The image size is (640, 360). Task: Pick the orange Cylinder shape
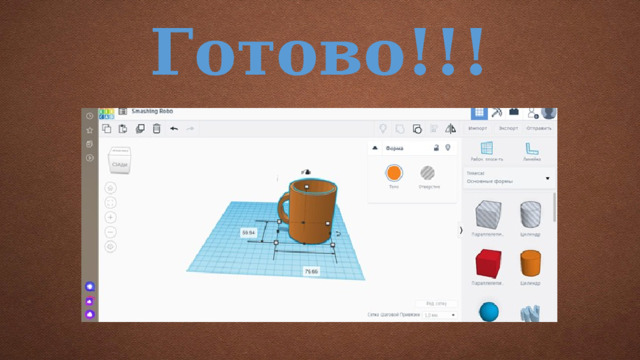click(530, 264)
